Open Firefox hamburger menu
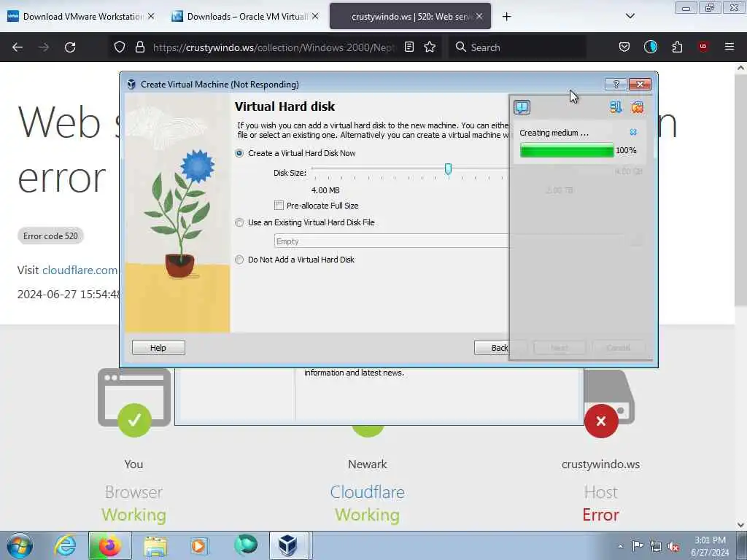Viewport: 747px width, 560px height. (729, 47)
